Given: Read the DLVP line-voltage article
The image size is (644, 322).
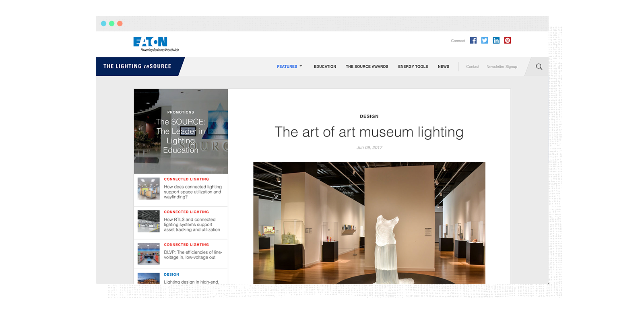Looking at the screenshot, I should 192,255.
